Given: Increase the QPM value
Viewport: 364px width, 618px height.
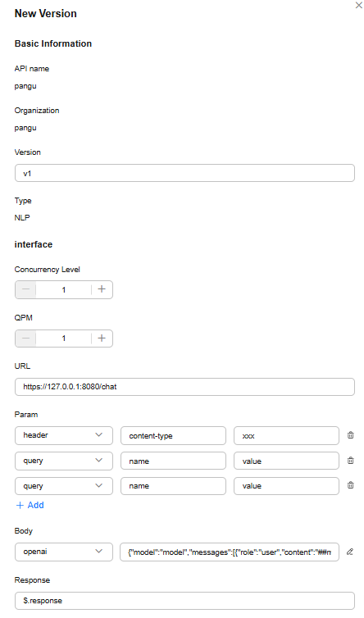Looking at the screenshot, I should [x=102, y=339].
